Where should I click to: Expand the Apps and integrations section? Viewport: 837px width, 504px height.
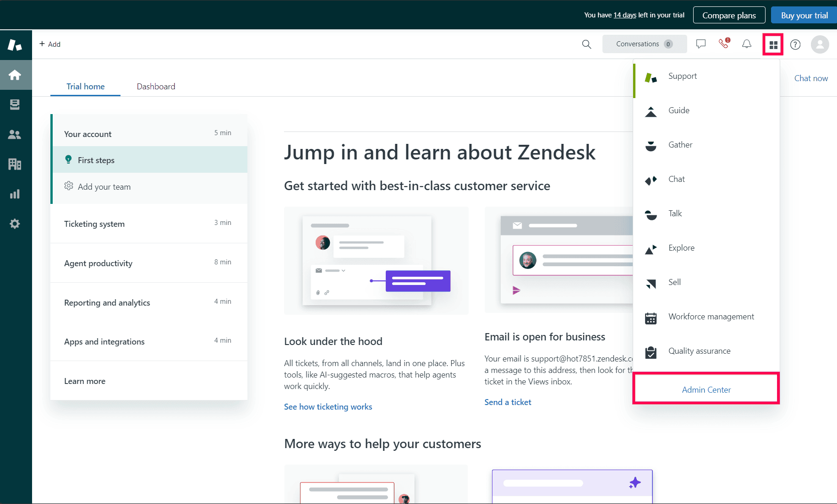[x=149, y=341]
